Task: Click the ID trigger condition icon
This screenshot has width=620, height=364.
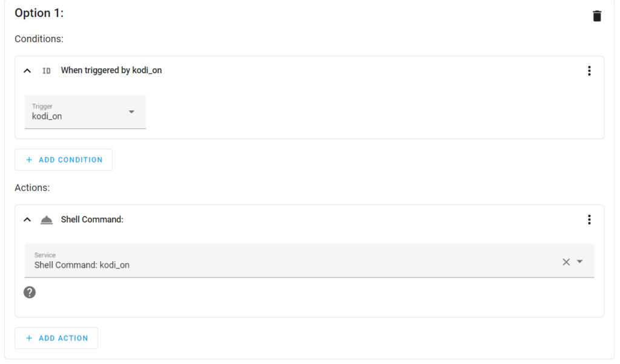Action: pyautogui.click(x=47, y=71)
